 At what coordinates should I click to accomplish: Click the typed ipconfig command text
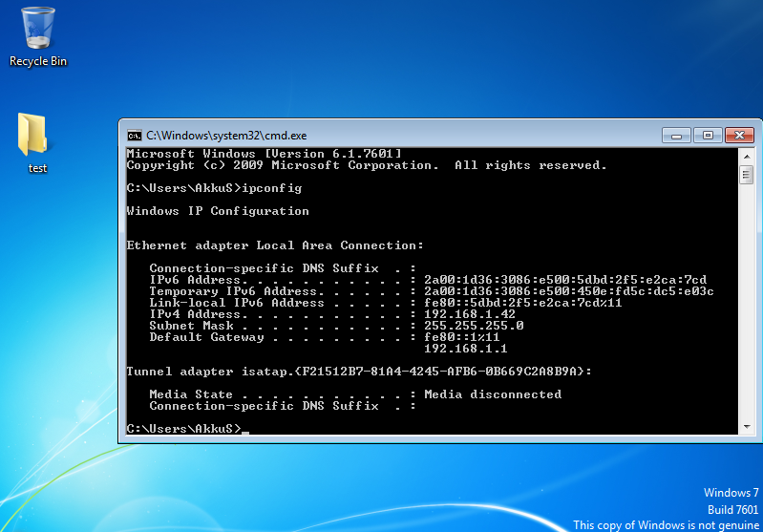274,188
